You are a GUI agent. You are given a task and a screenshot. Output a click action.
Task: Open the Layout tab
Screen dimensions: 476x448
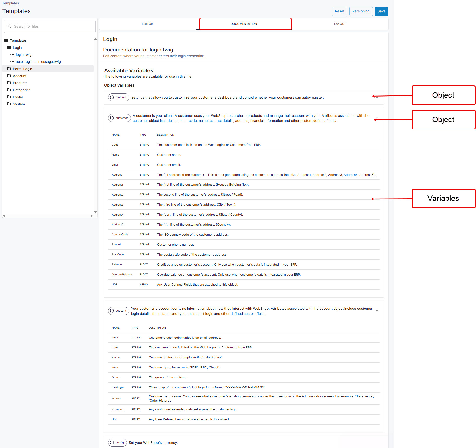click(x=340, y=24)
